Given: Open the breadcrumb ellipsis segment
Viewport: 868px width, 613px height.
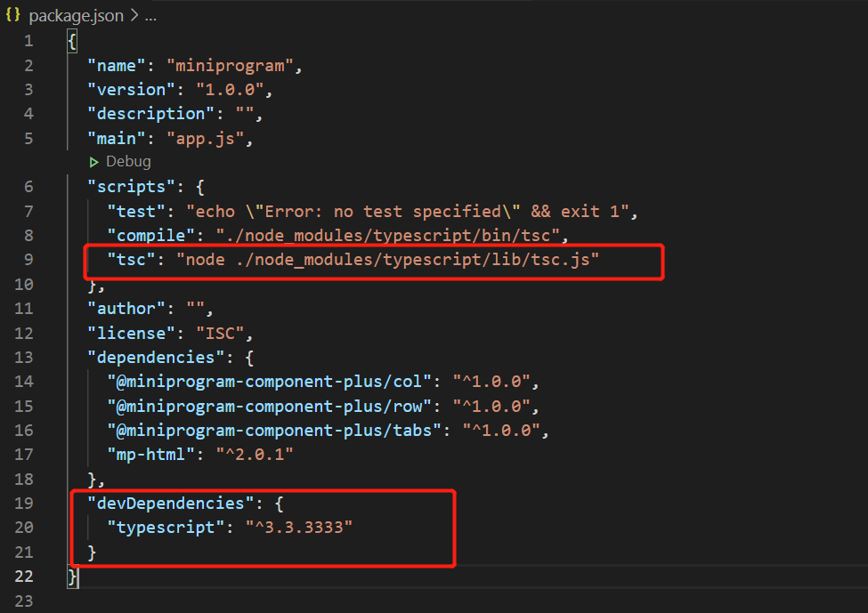Looking at the screenshot, I should coord(150,16).
